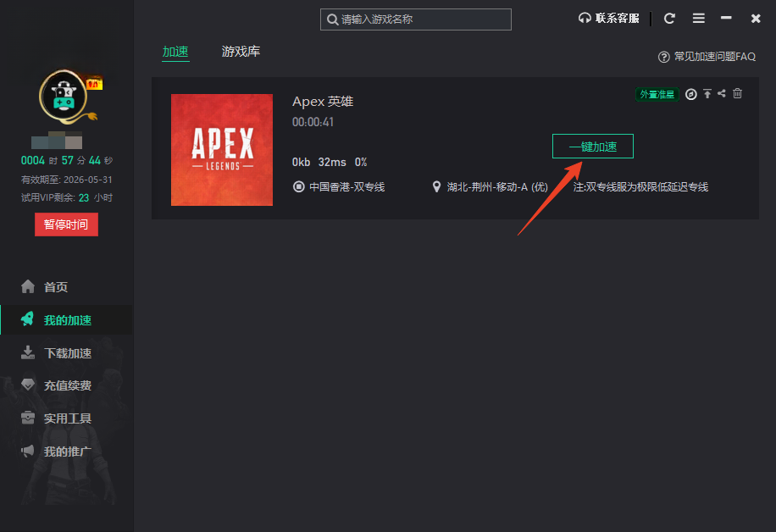Click the compass icon on Apex card
This screenshot has height=532, width=776.
pos(691,94)
